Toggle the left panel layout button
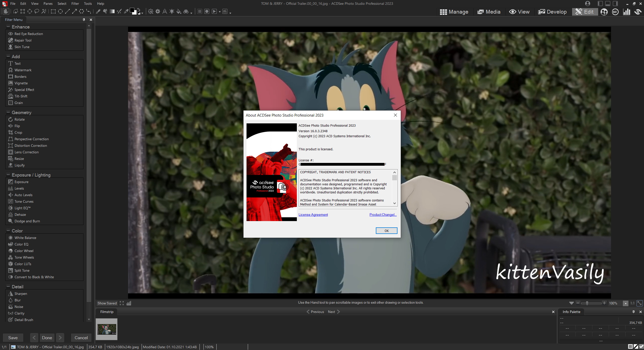This screenshot has height=350, width=644. tap(600, 4)
